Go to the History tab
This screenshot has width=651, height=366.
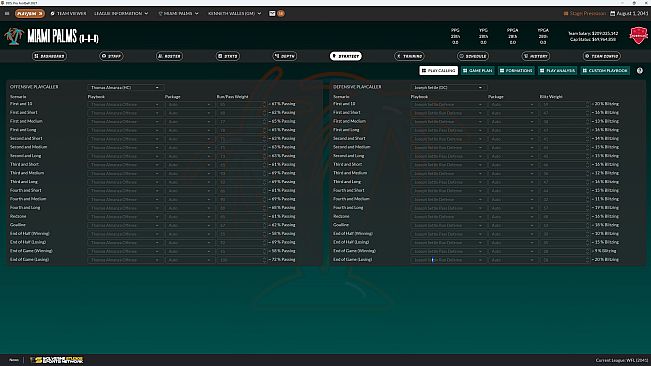click(x=536, y=56)
